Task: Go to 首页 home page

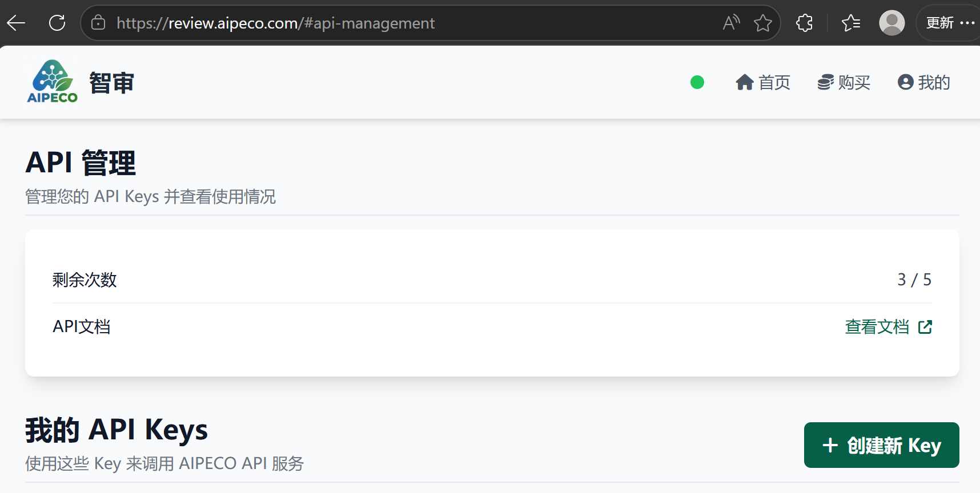Action: 763,83
